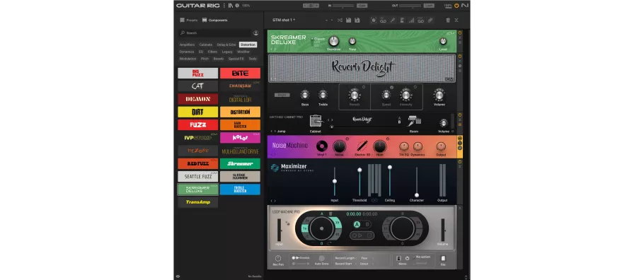Click the Rec Pan knob
644x280 pixels.
[278, 259]
